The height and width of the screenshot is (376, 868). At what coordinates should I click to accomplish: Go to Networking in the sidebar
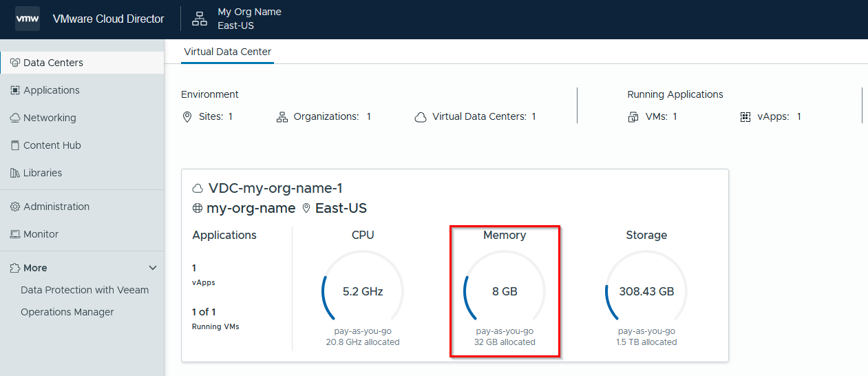click(82, 118)
